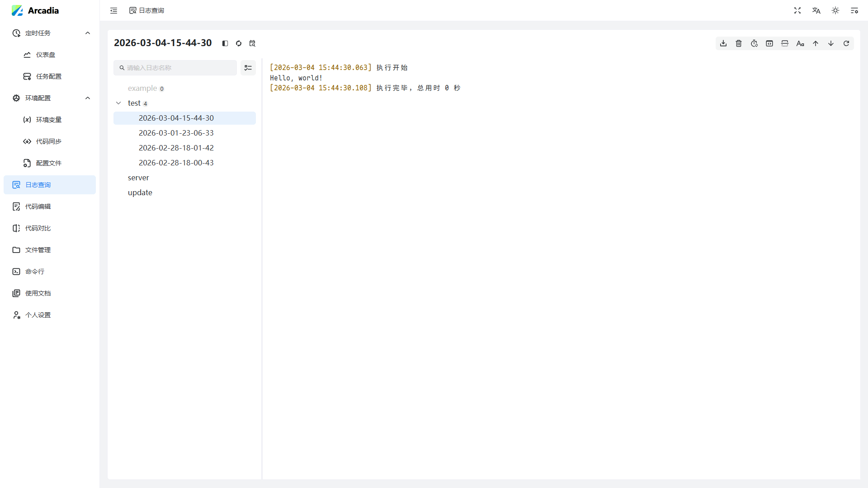The height and width of the screenshot is (488, 868).
Task: Jump to bottom with down arrow
Action: coord(831,43)
